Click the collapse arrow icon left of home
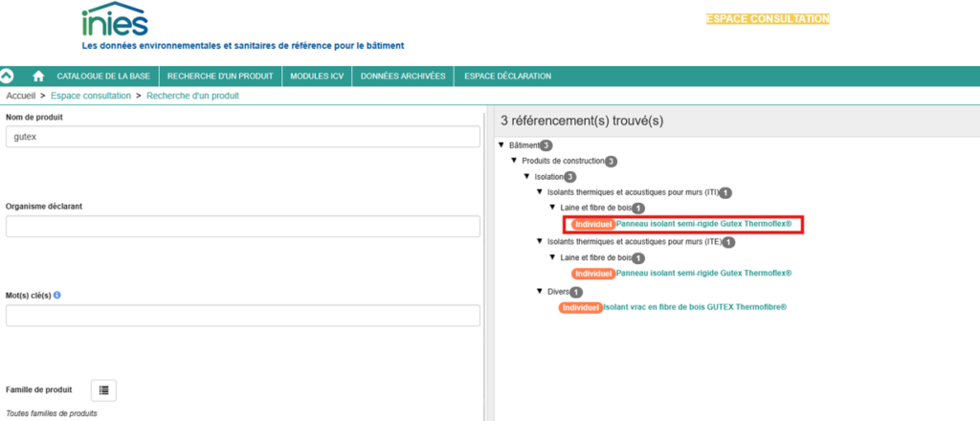 point(8,77)
